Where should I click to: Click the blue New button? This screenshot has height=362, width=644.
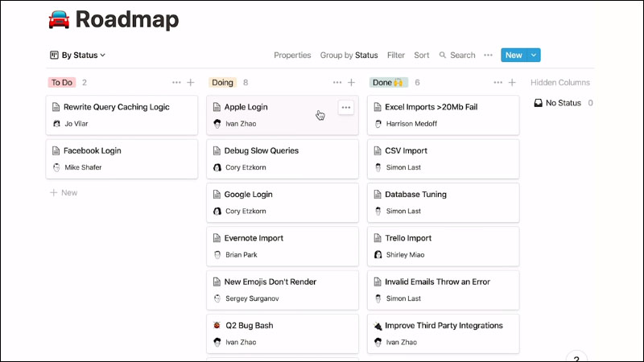[513, 56]
